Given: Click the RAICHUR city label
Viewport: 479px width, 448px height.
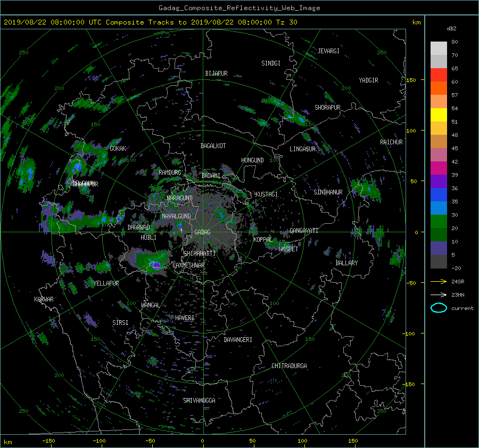Looking at the screenshot, I should click(391, 142).
